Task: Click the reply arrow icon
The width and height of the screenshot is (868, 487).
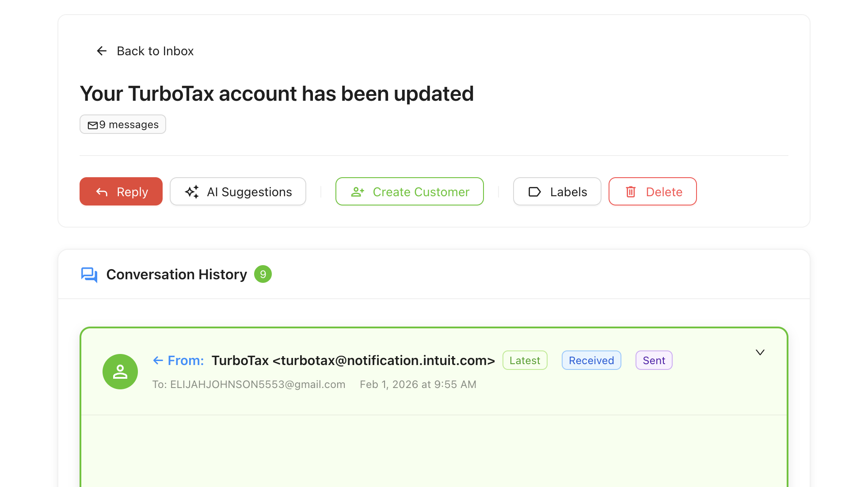Action: pyautogui.click(x=102, y=192)
